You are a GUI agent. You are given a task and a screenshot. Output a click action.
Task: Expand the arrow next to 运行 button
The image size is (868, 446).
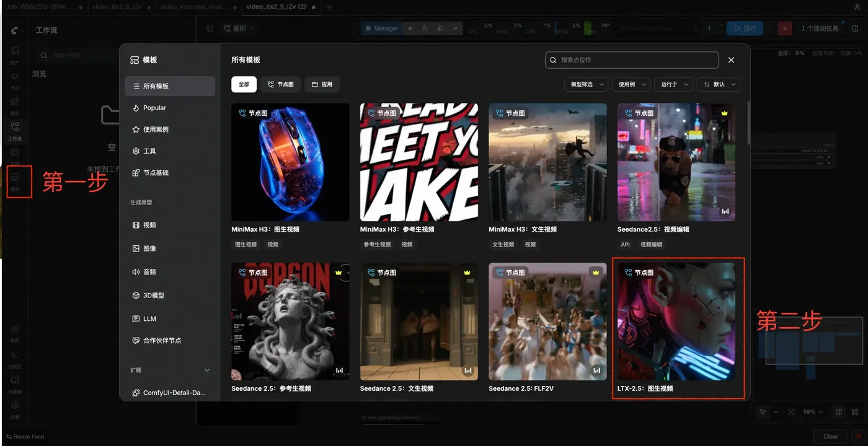[x=769, y=28]
